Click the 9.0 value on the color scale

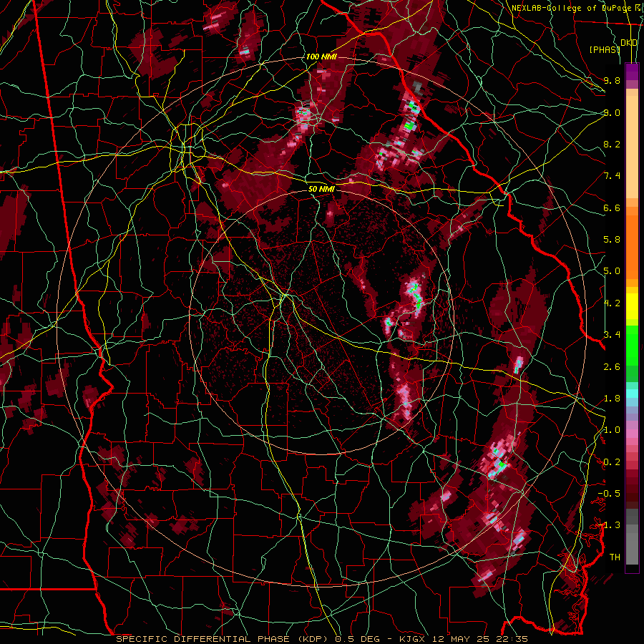click(x=612, y=112)
